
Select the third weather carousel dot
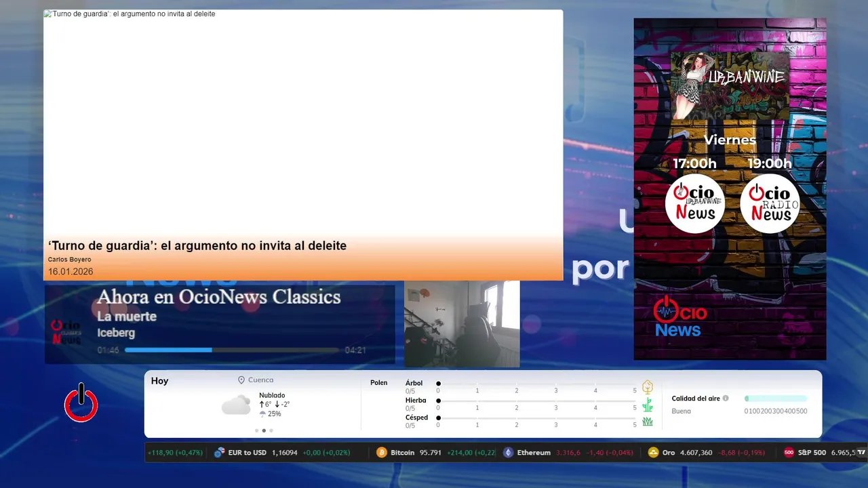[x=271, y=430]
